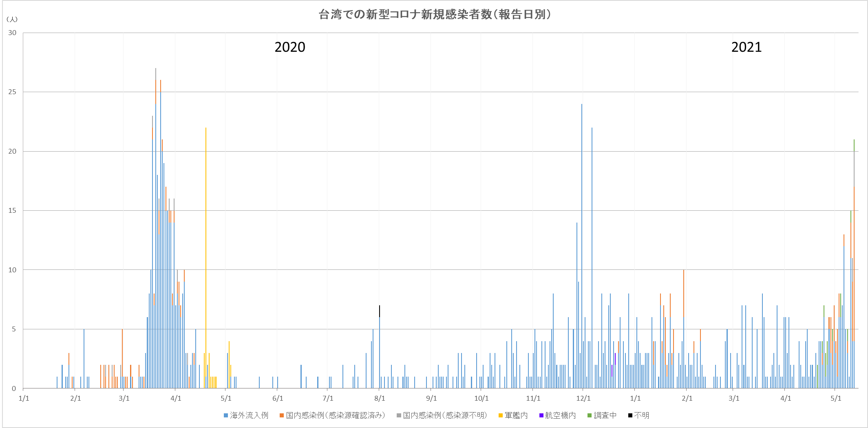Click the black 不明 legend swatch
Viewport: 868px width, 428px height.
(630, 415)
